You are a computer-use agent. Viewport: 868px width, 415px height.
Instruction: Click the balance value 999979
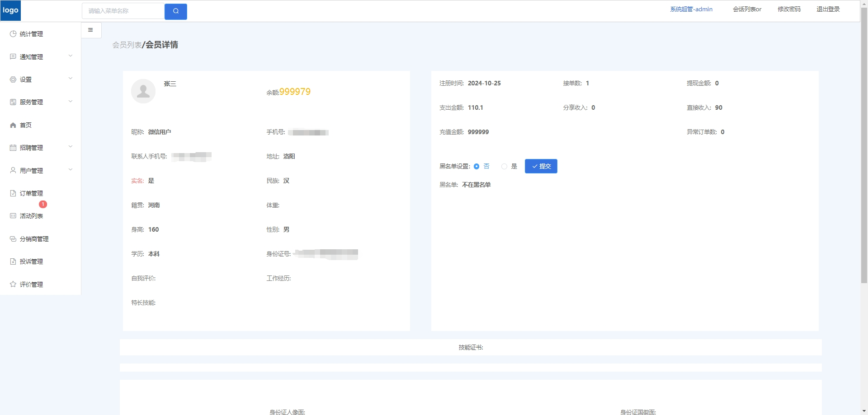pyautogui.click(x=295, y=92)
